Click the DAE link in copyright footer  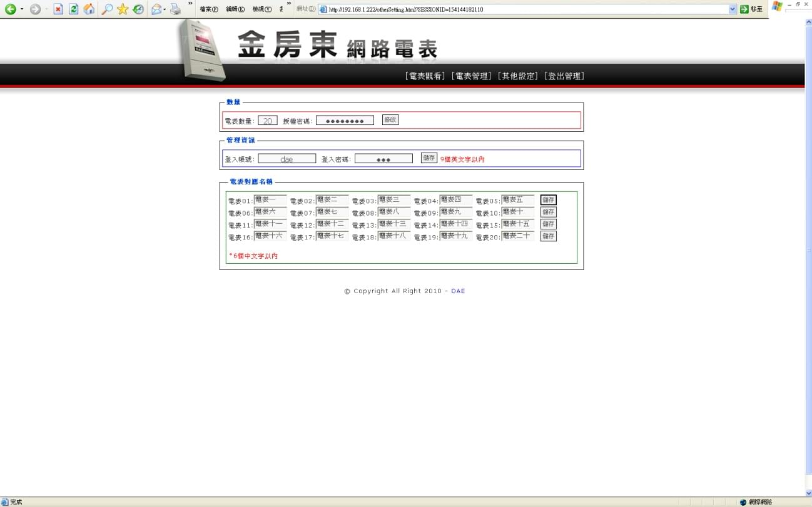(458, 291)
